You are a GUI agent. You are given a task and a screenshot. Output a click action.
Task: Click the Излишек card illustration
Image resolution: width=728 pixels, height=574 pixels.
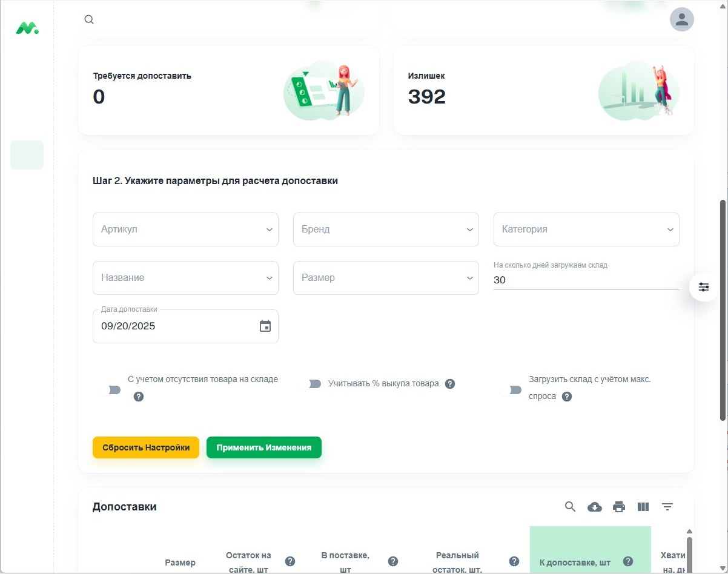point(639,90)
